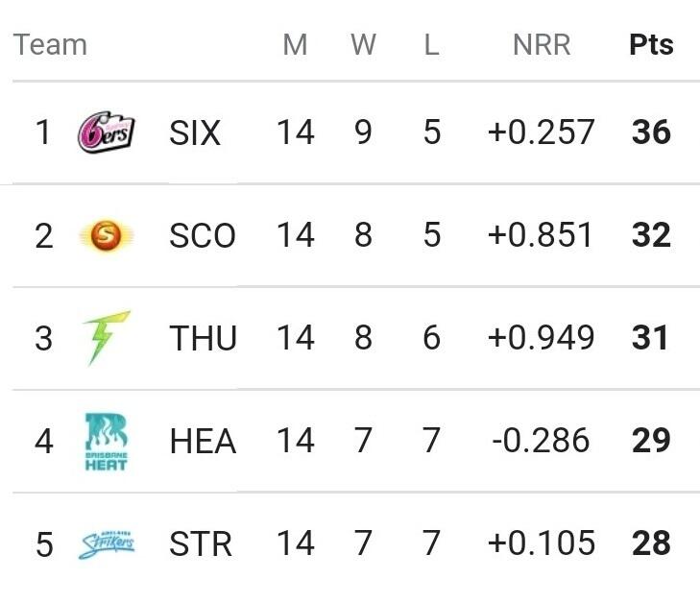
Task: Click the NRR column header
Action: (542, 45)
